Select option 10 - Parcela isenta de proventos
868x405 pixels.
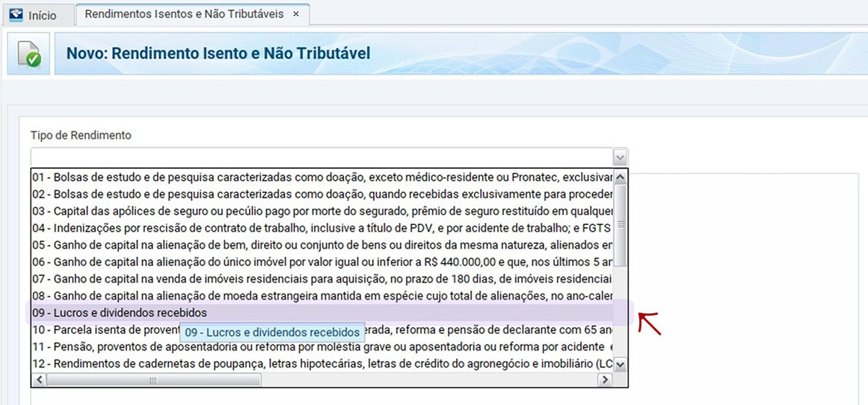pyautogui.click(x=322, y=330)
